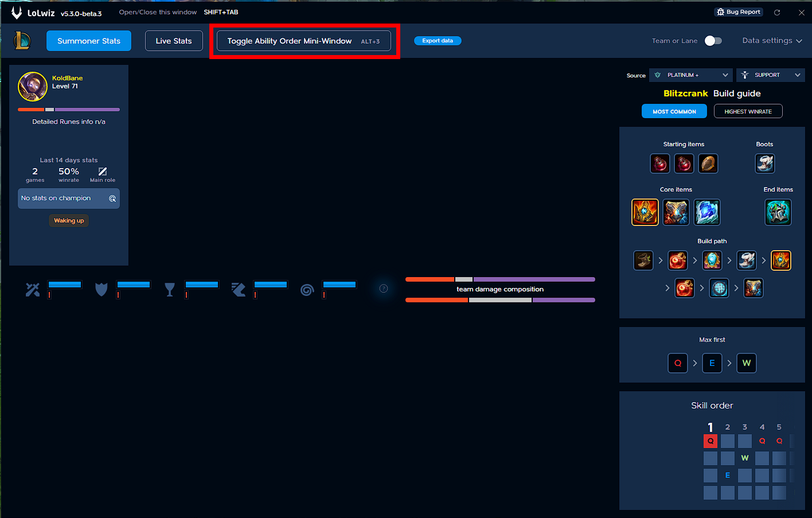Click the last item in Build path
This screenshot has height=518, width=812.
pyautogui.click(x=754, y=288)
